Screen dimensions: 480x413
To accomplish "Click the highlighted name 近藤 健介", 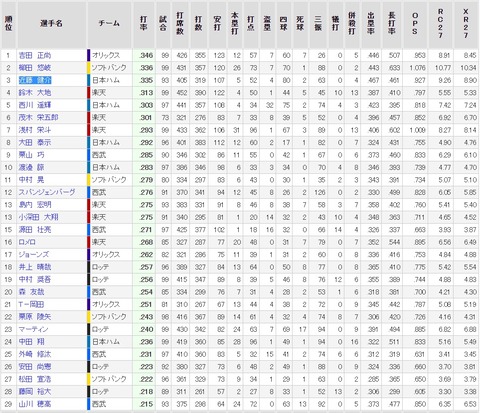I will 35,80.
